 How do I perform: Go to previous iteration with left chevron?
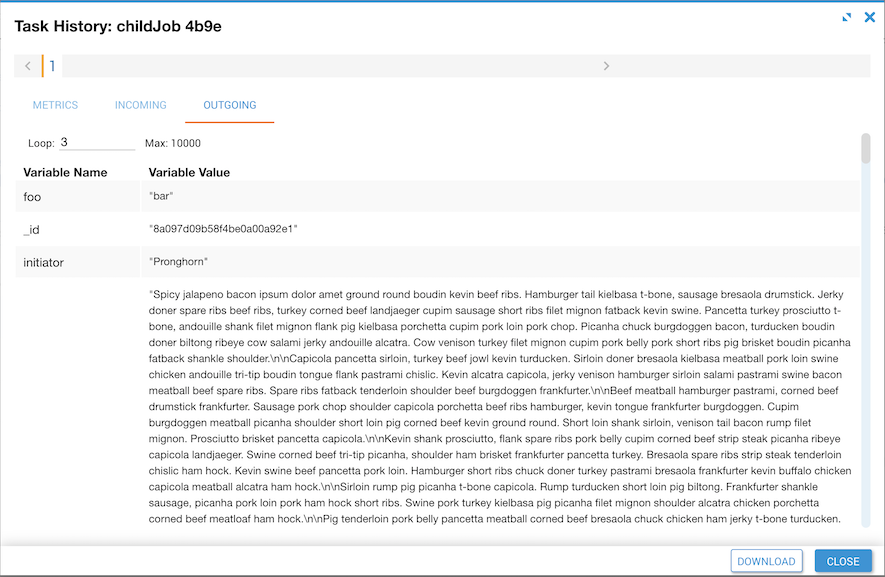pyautogui.click(x=28, y=66)
